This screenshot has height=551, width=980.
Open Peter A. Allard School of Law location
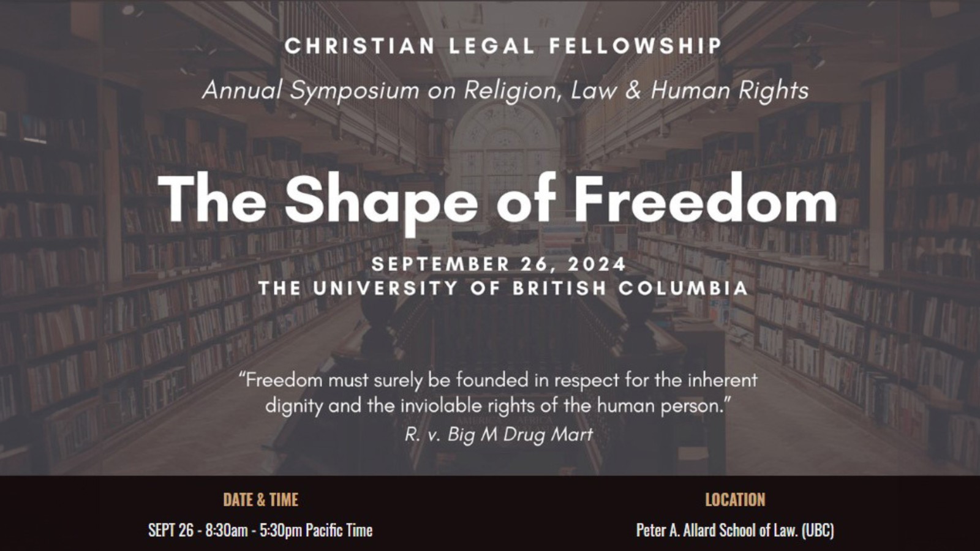tap(735, 530)
